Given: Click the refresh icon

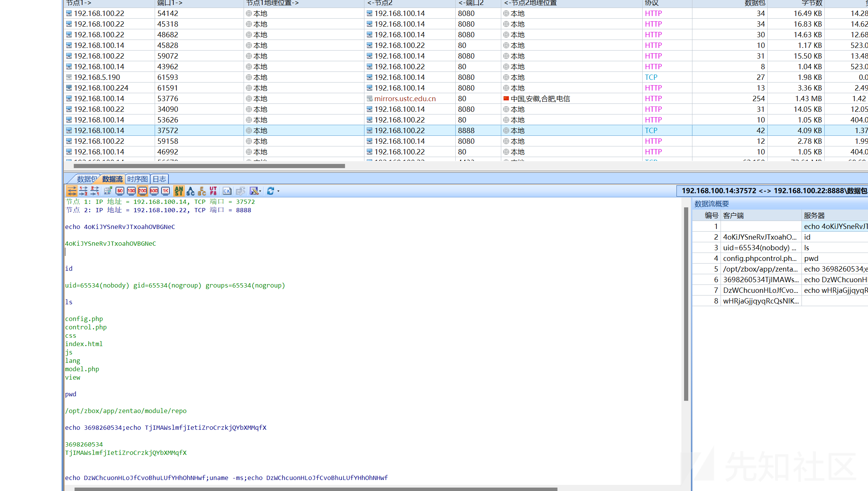Looking at the screenshot, I should click(x=271, y=191).
